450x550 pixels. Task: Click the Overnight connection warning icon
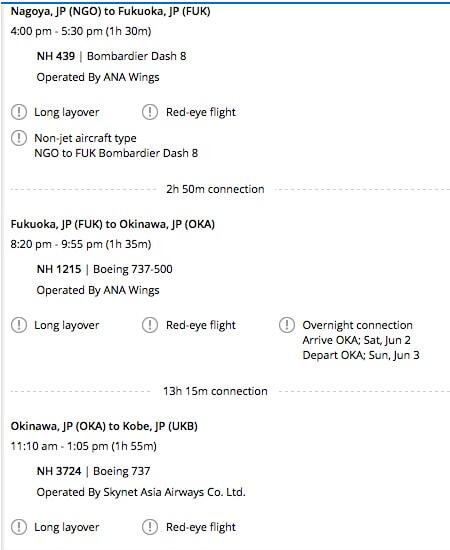tap(287, 325)
